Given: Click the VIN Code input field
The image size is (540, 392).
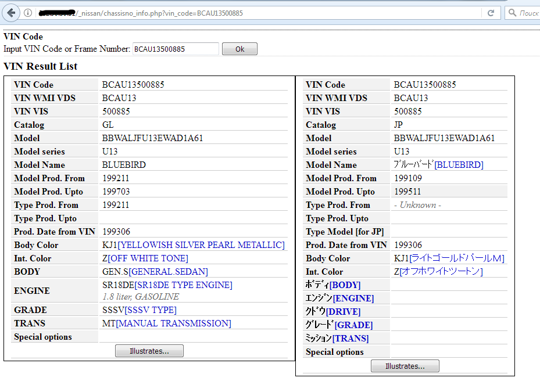Looking at the screenshot, I should pos(176,49).
